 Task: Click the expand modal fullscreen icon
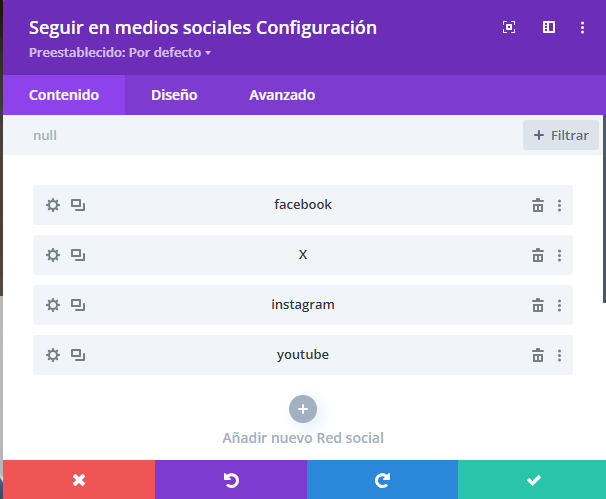click(x=509, y=27)
